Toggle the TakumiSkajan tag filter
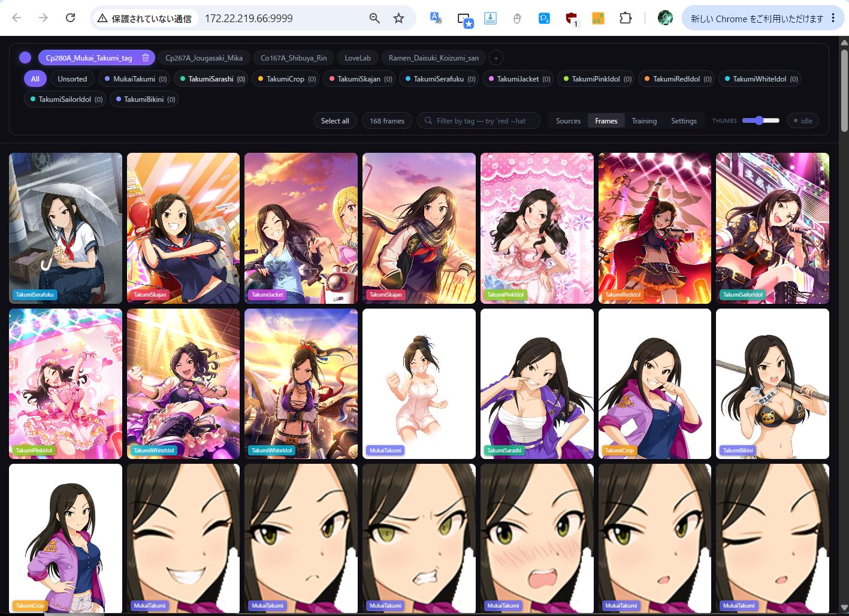 (359, 79)
